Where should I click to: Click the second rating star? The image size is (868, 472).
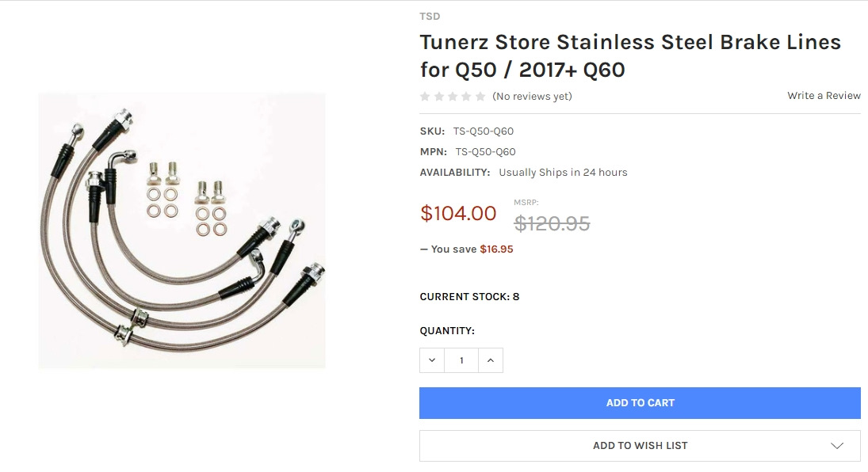[x=438, y=97]
